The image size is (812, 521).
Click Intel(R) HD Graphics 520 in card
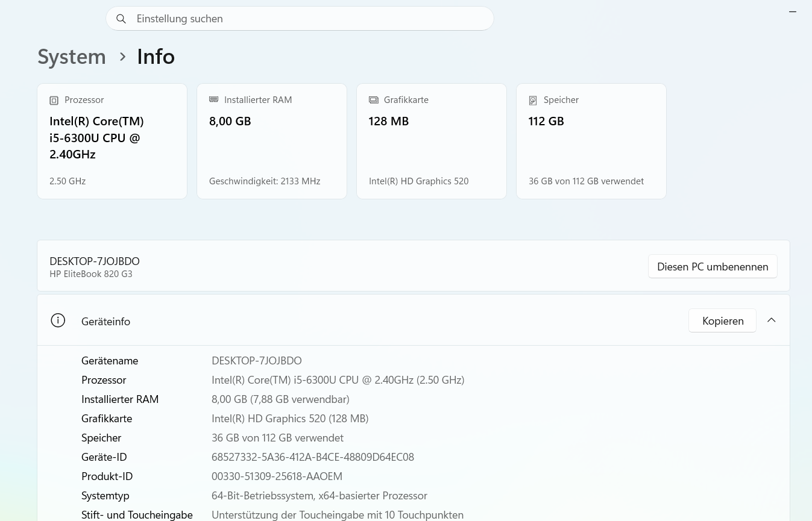418,181
